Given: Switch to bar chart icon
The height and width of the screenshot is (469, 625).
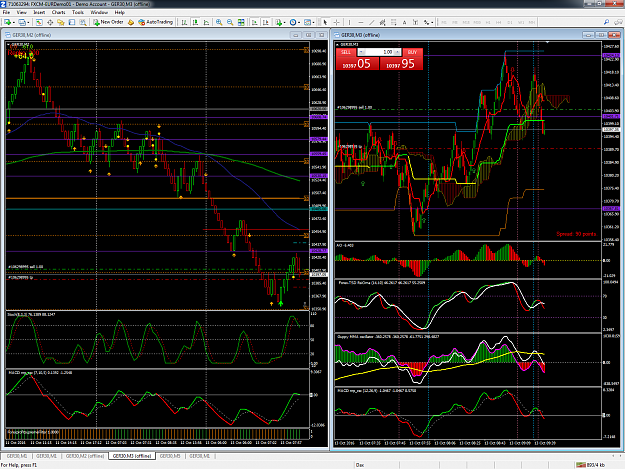Looking at the screenshot, I should point(184,22).
